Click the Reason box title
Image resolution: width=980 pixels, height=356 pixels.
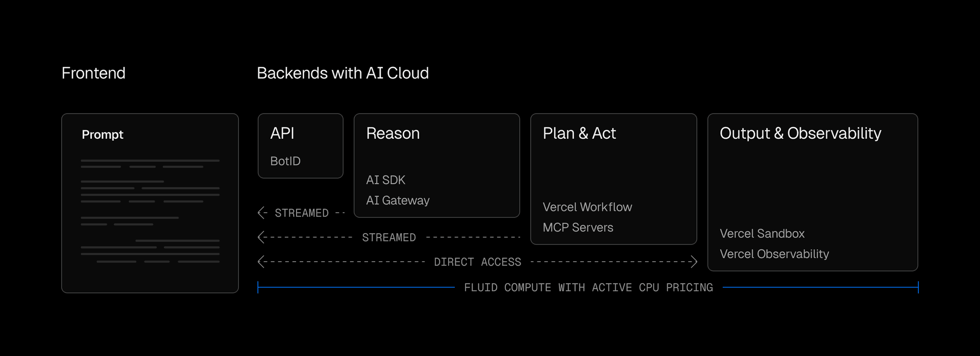[393, 133]
